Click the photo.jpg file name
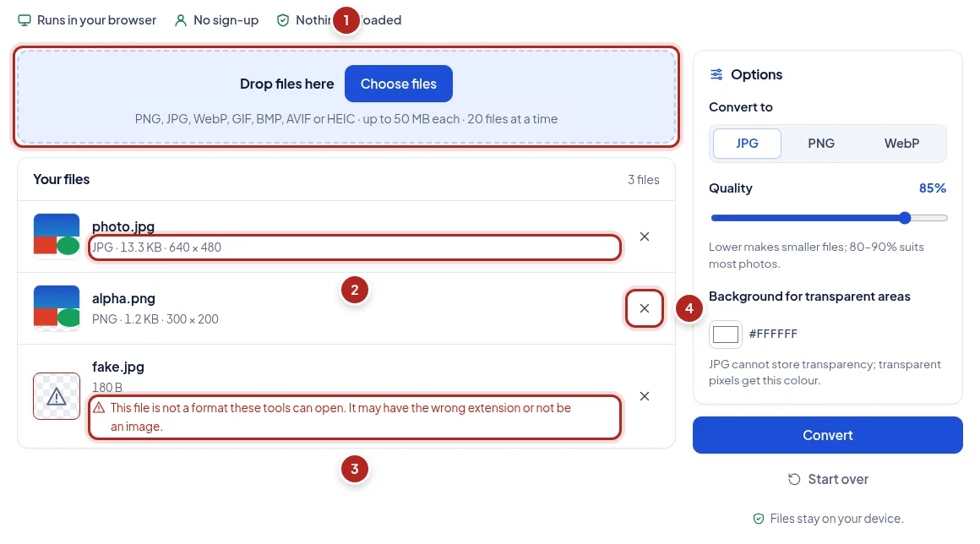 point(123,226)
